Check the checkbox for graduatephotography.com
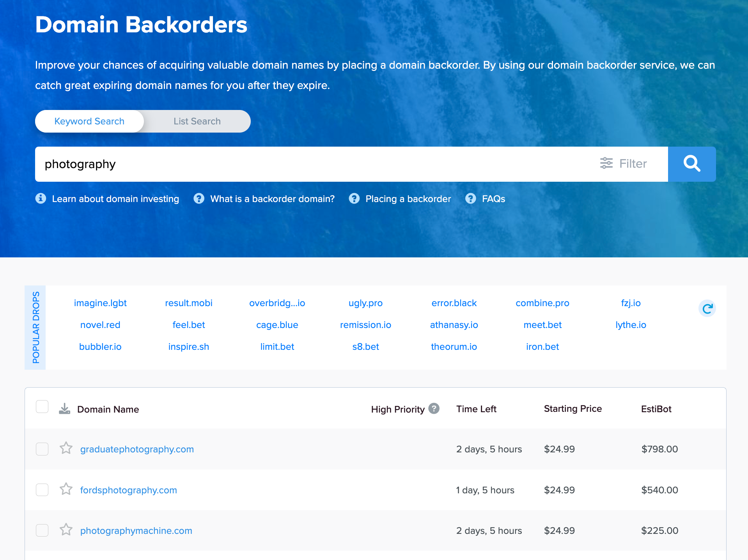This screenshot has height=560, width=748. point(42,449)
